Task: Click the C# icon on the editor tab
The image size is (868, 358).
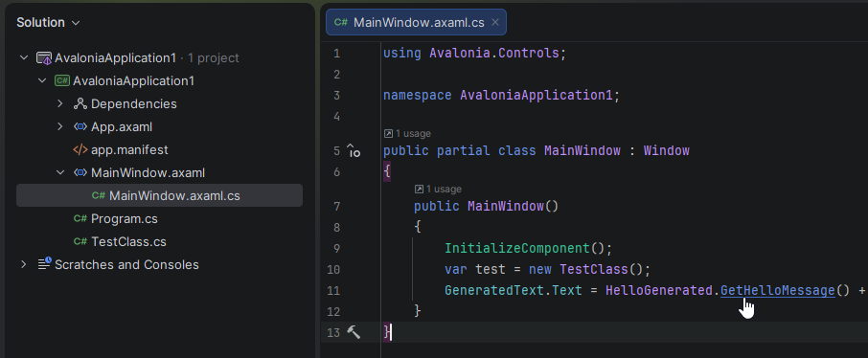Action: point(341,23)
